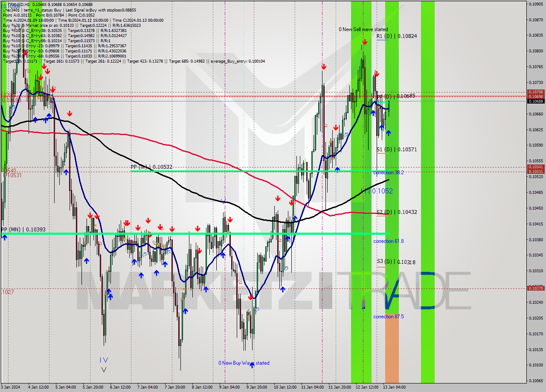546x392 pixels.
Task: Select the red 0.10531 price tag on axis
Action: (x=536, y=172)
